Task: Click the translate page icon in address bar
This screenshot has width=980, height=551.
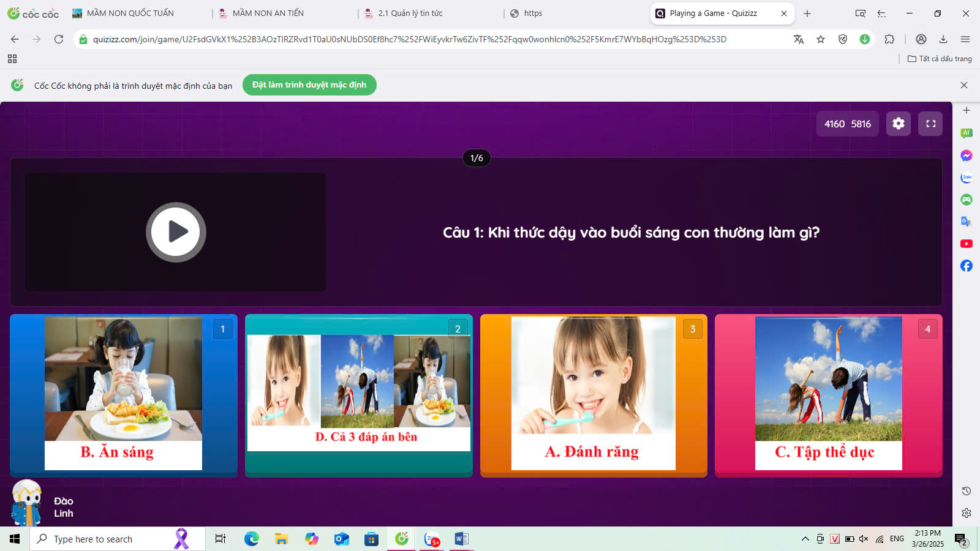Action: click(x=799, y=39)
